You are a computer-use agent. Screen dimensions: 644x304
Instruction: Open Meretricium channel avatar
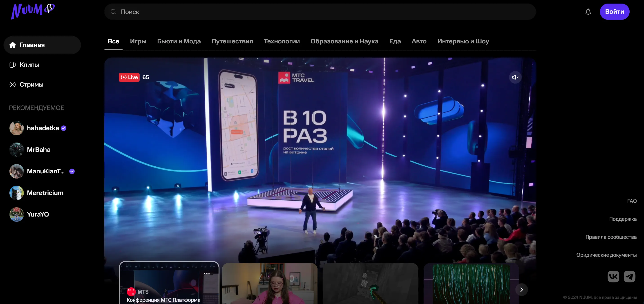(16, 193)
